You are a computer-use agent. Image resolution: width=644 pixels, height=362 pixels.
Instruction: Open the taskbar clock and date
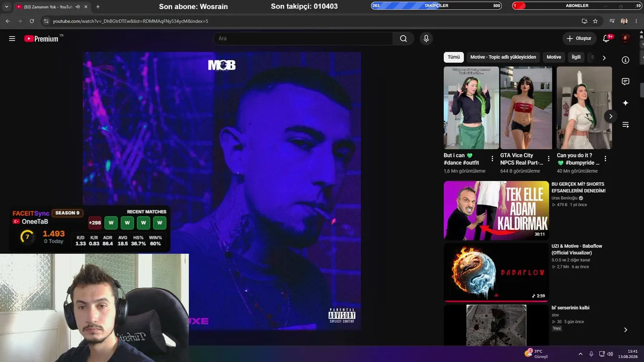click(629, 354)
